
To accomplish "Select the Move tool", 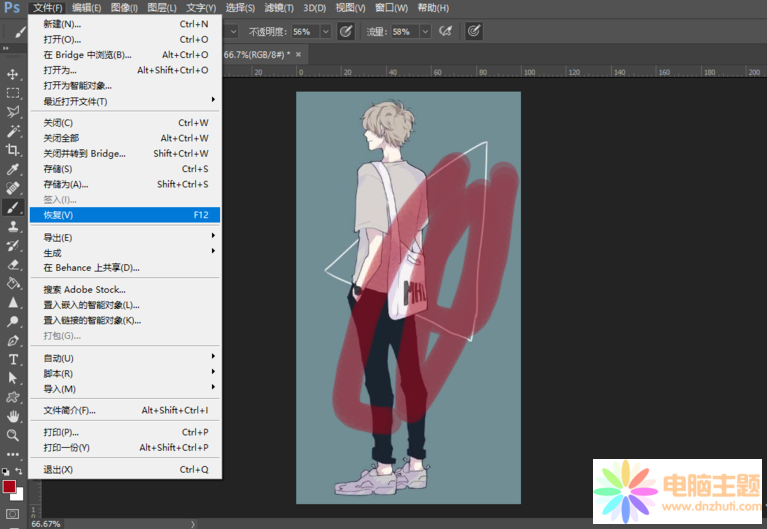I will coord(13,74).
